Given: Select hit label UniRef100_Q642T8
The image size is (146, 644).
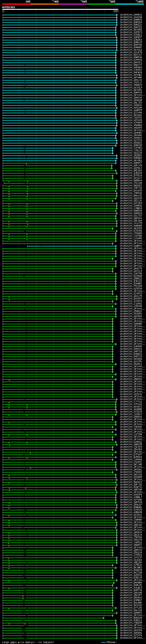Looking at the screenshot, I should click(131, 268).
